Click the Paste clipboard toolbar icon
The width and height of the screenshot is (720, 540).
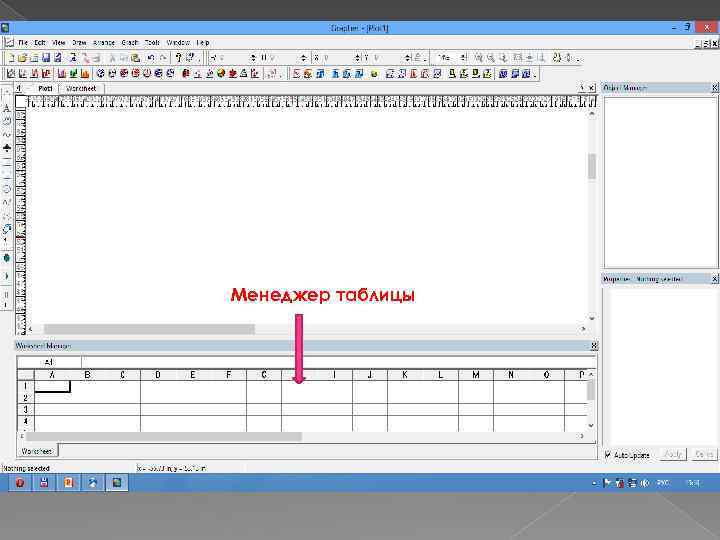pyautogui.click(x=135, y=58)
